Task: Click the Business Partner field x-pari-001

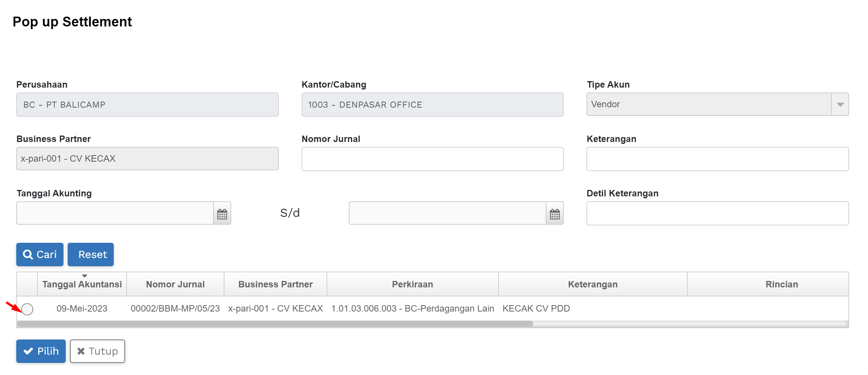Action: [x=147, y=159]
